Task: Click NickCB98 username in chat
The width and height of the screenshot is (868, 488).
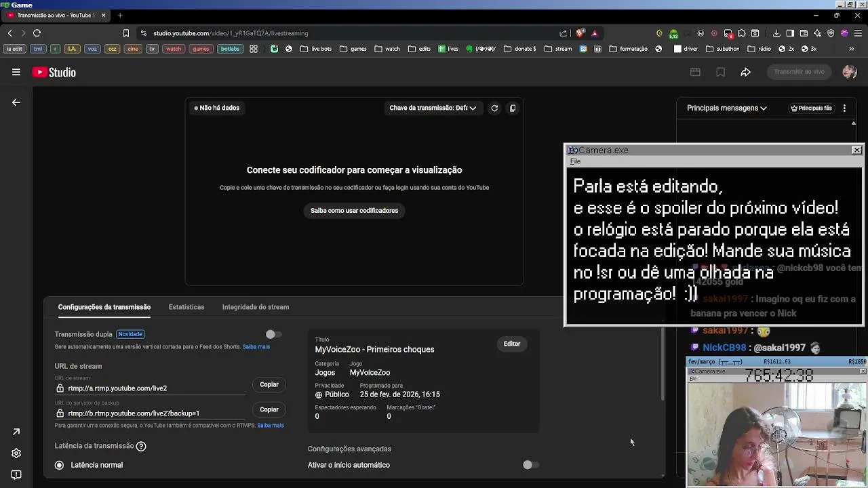Action: point(724,348)
